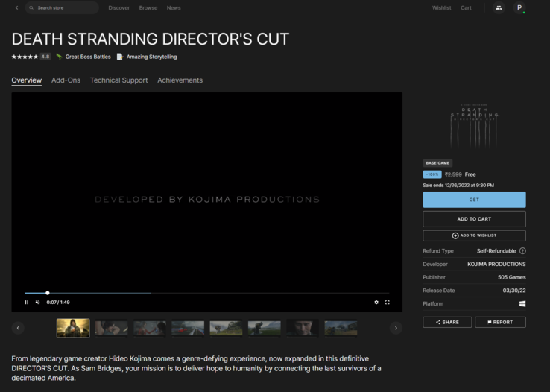Screen dimensions: 550x392
Task: Click the Windows platform icon
Action: tap(522, 303)
